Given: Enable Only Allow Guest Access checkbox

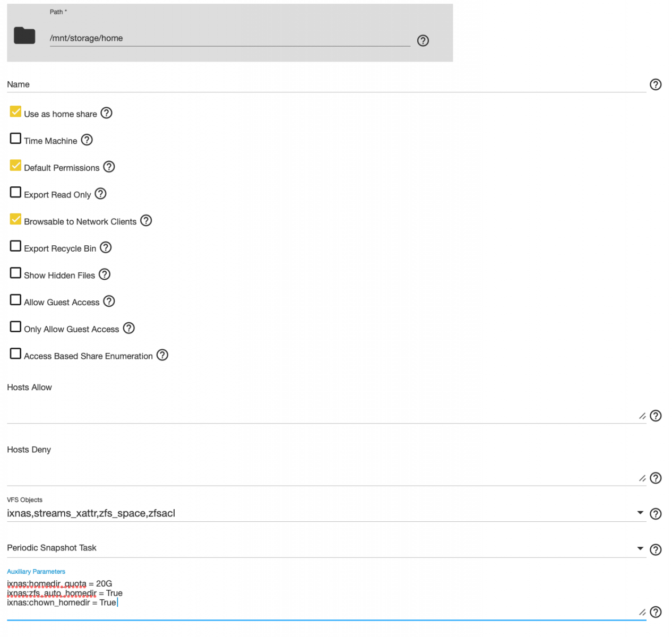Looking at the screenshot, I should tap(16, 326).
